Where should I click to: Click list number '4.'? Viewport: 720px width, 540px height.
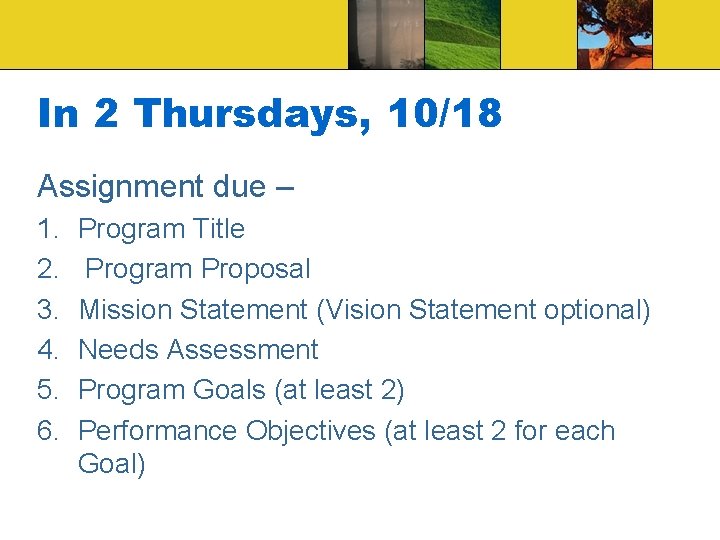48,350
